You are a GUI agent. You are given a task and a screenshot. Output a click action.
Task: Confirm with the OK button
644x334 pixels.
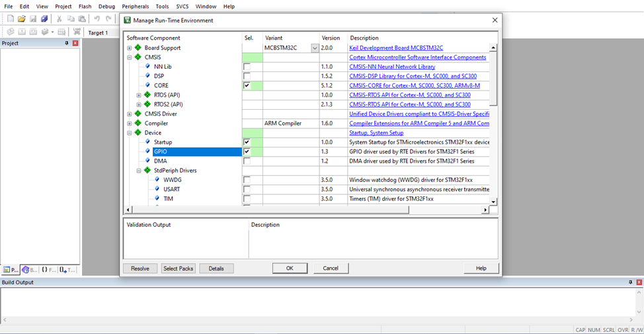point(290,269)
